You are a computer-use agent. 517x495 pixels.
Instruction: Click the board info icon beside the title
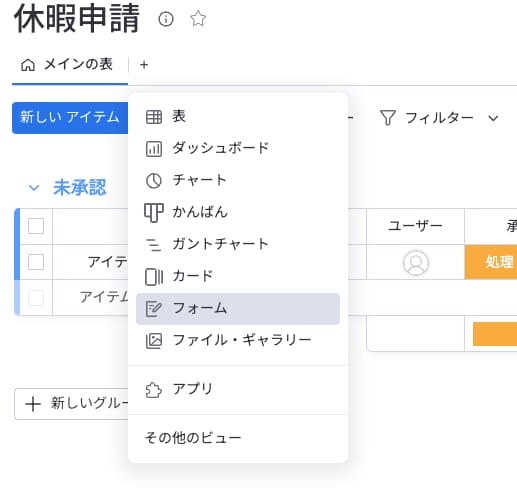pyautogui.click(x=166, y=19)
